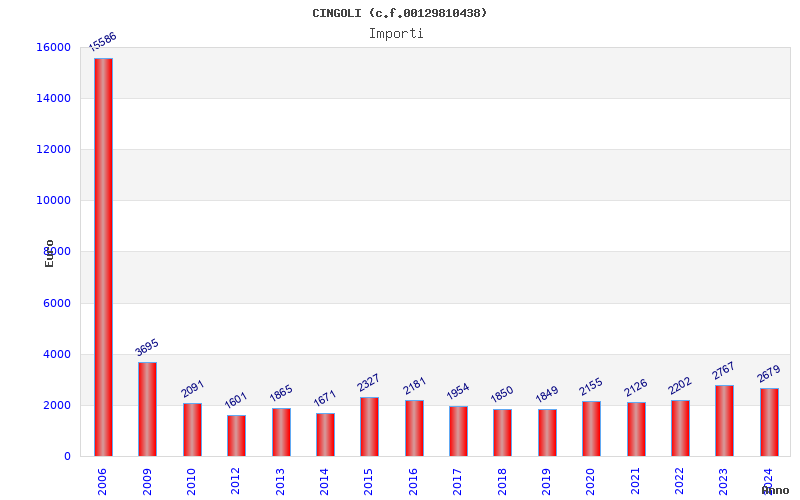
Task: Click the x-axis year label 2021
Action: (635, 482)
